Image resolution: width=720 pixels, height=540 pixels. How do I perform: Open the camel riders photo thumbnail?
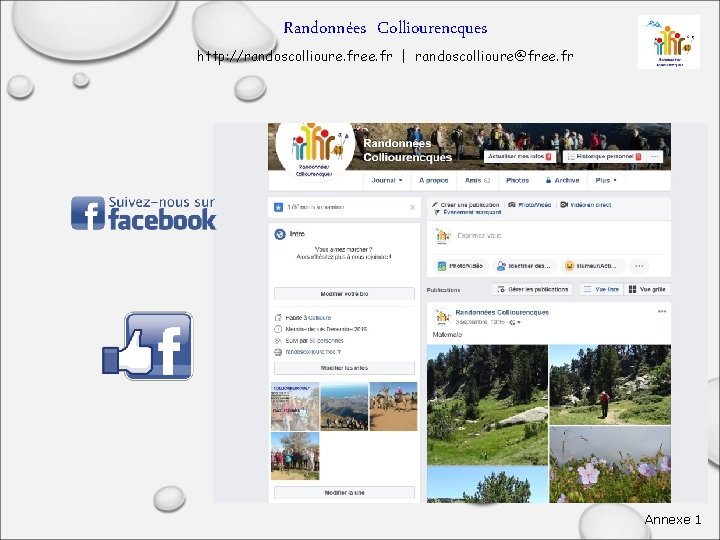(x=394, y=406)
